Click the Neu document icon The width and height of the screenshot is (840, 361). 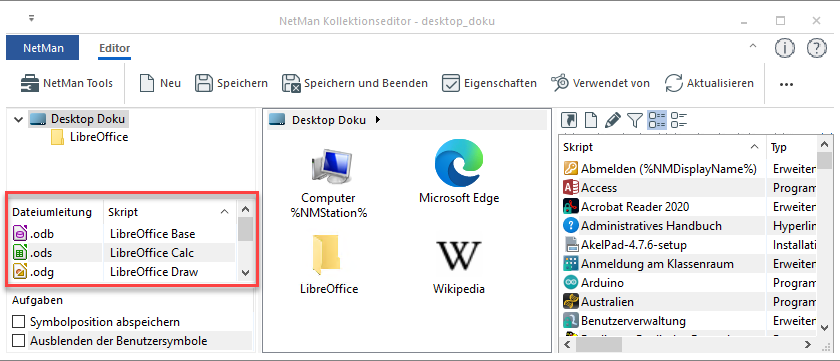(147, 84)
